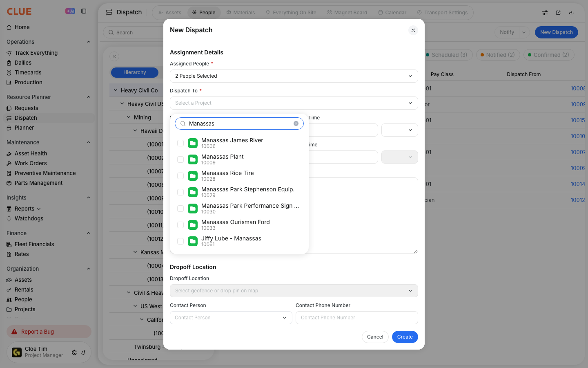
Task: Open notifications bell icon
Action: (83, 352)
